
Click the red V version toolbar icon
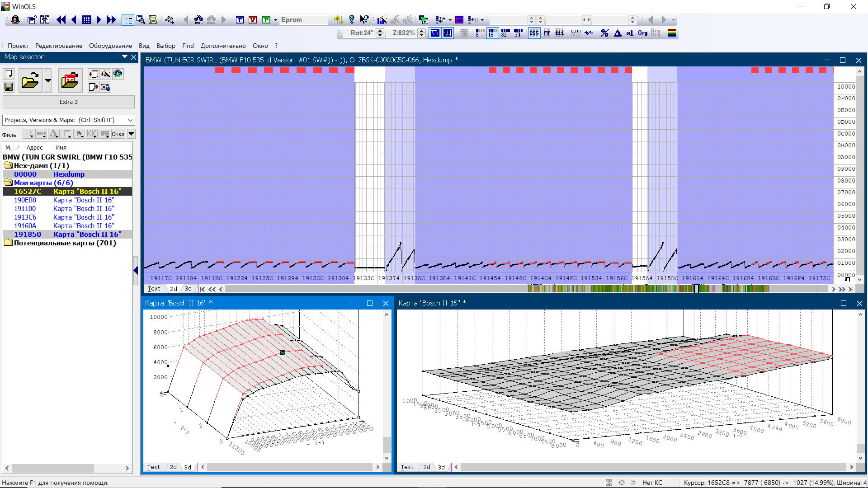[253, 20]
